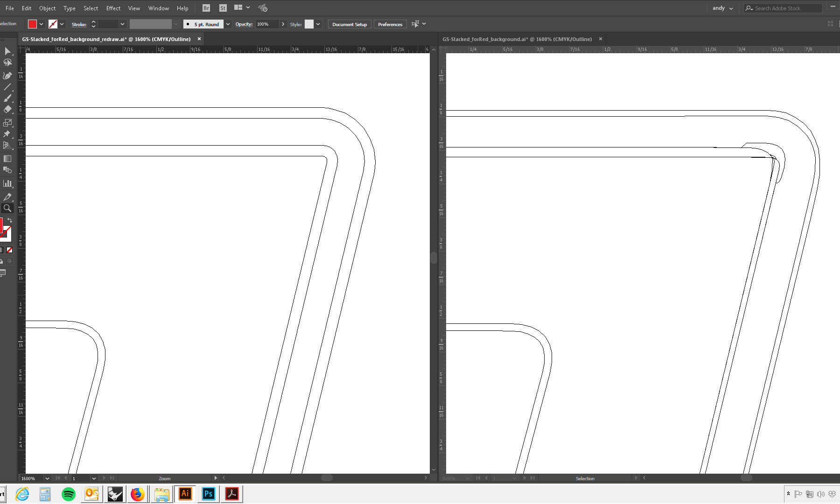Select the Lasso tool below Selection

pyautogui.click(x=7, y=63)
